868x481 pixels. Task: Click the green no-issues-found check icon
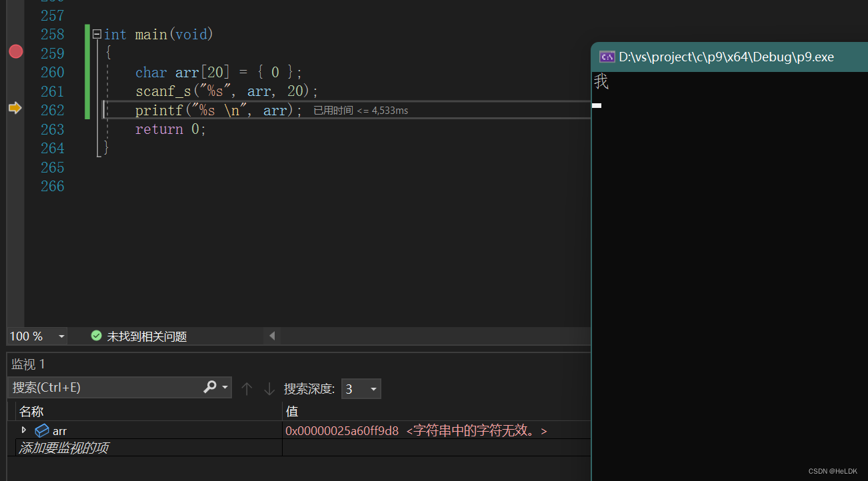(x=97, y=336)
